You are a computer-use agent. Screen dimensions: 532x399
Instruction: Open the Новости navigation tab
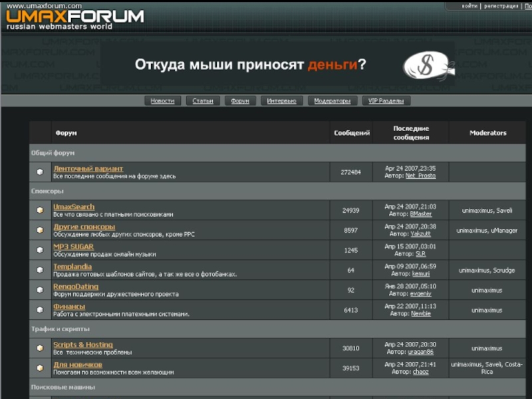[x=162, y=101]
